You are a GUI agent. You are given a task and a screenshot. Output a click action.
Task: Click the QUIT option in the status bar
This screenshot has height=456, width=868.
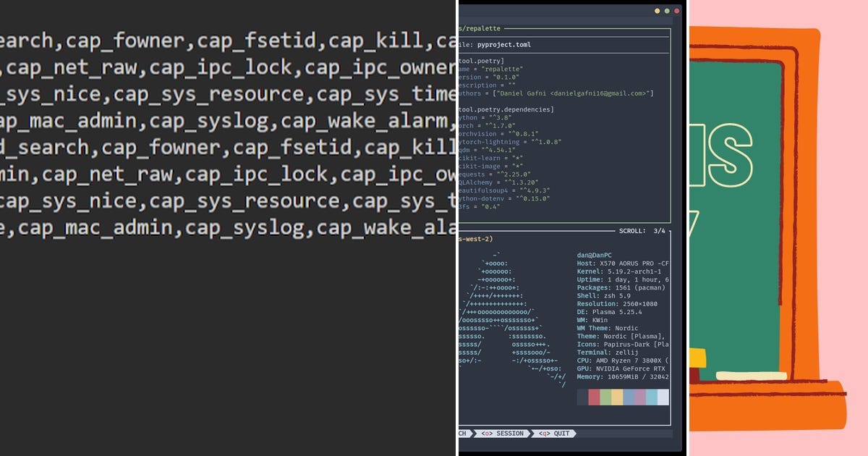point(563,434)
